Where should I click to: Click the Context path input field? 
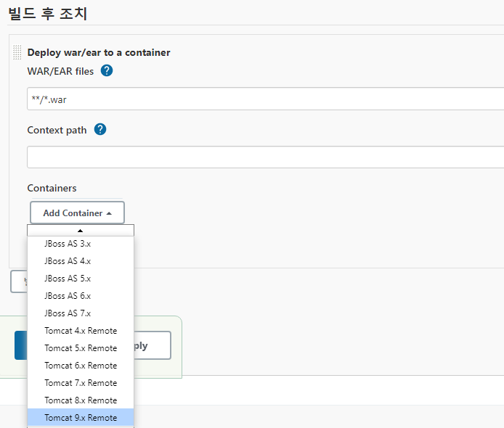pos(266,157)
